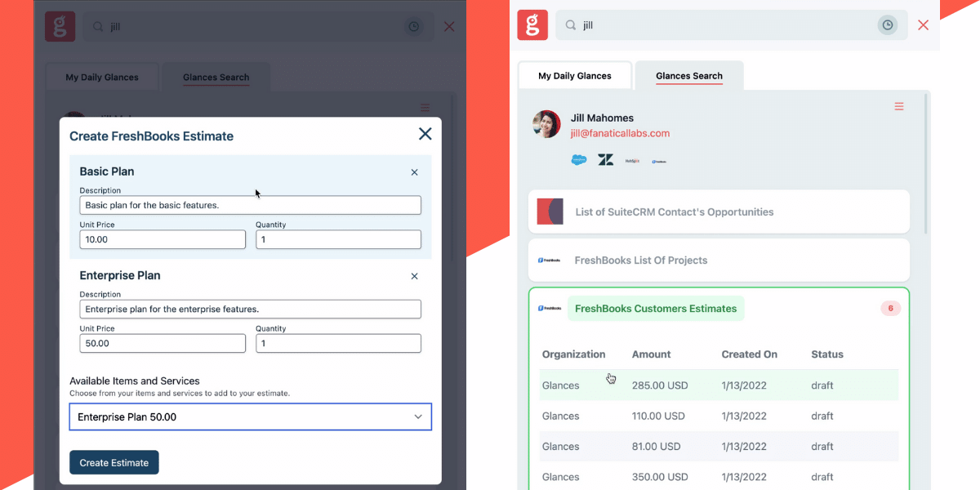Viewport: 980px width, 490px height.
Task: Click the Glances logo in right panel
Action: 532,25
